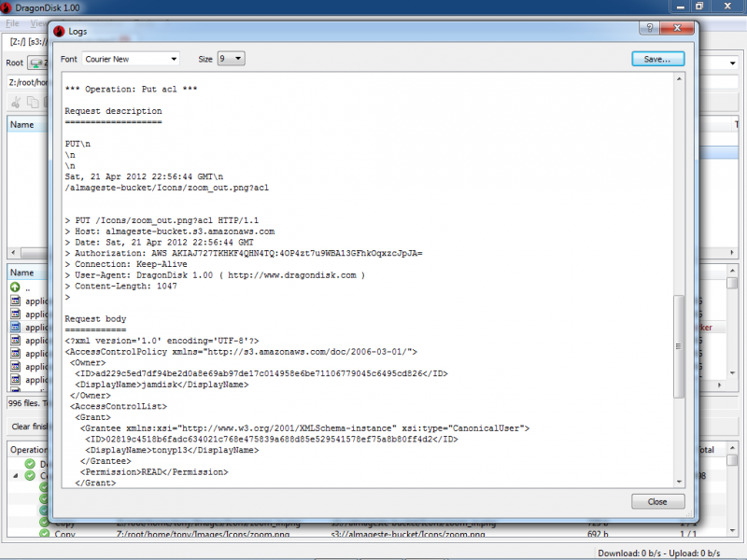Screen dimensions: 747x560
Task: Click the '<ID>ad229c5ed7df94be' owner ID line
Action: coord(261,374)
